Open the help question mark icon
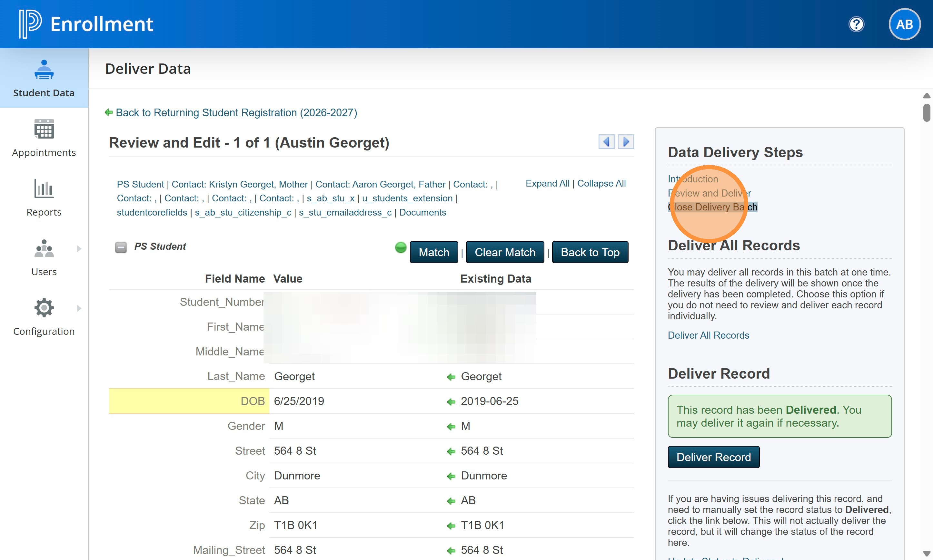The width and height of the screenshot is (933, 560). tap(856, 24)
